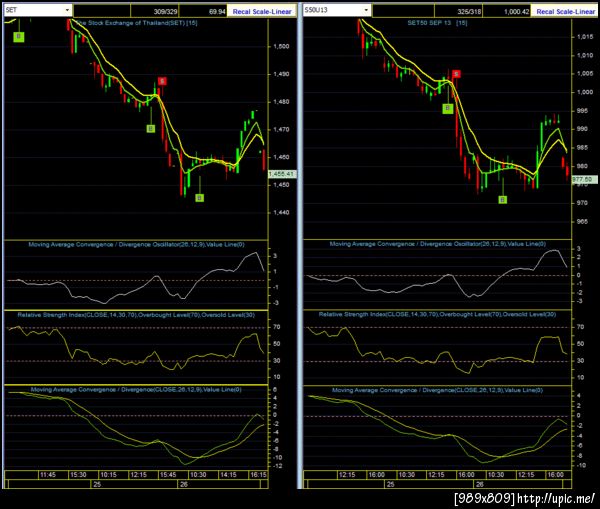Image resolution: width=600 pixels, height=509 pixels.
Task: Click the 1,440 price level on SET scale
Action: (281, 212)
